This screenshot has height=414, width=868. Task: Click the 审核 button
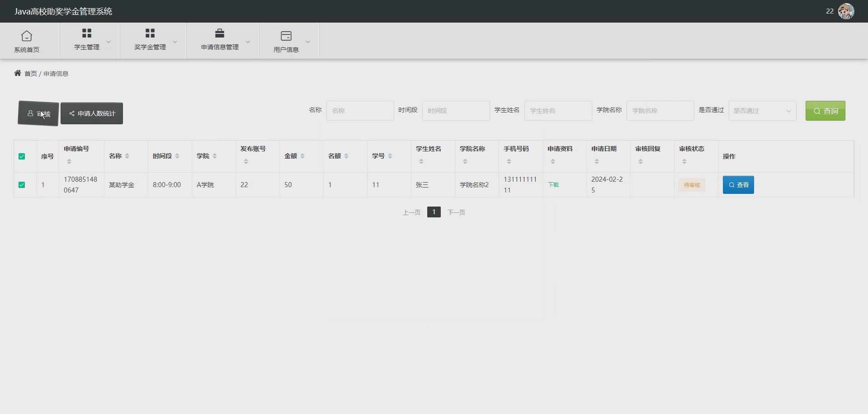[x=38, y=113]
